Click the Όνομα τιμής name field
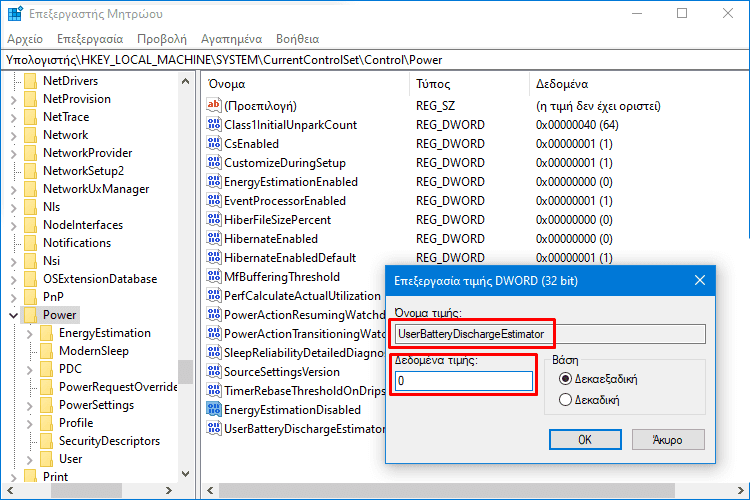The image size is (750, 500). pos(550,333)
